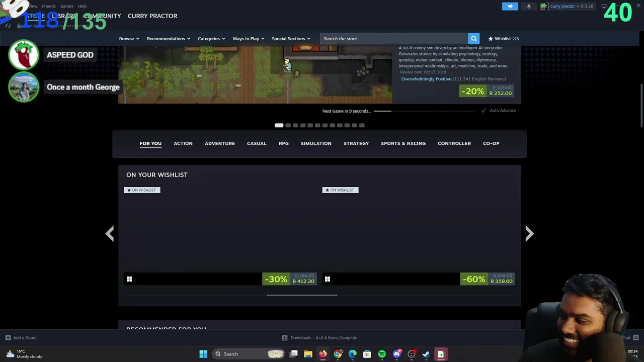644x362 pixels.
Task: Expand the Browse dropdown
Action: coord(129,39)
